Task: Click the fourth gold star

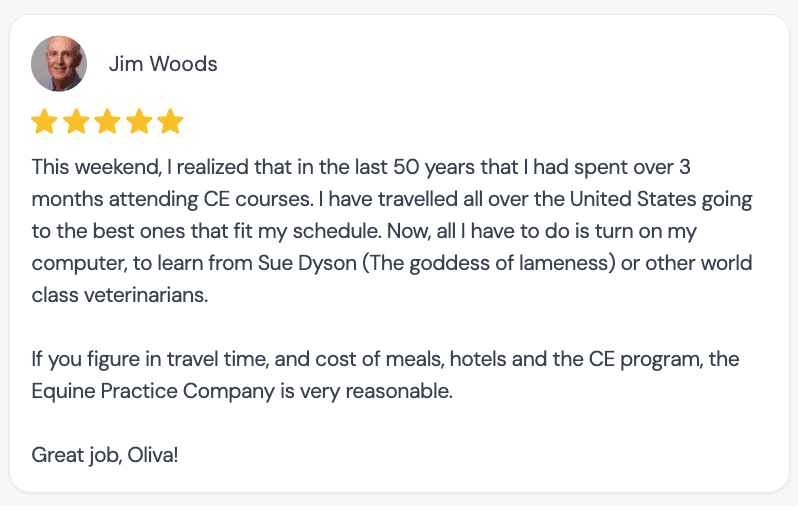Action: click(139, 122)
